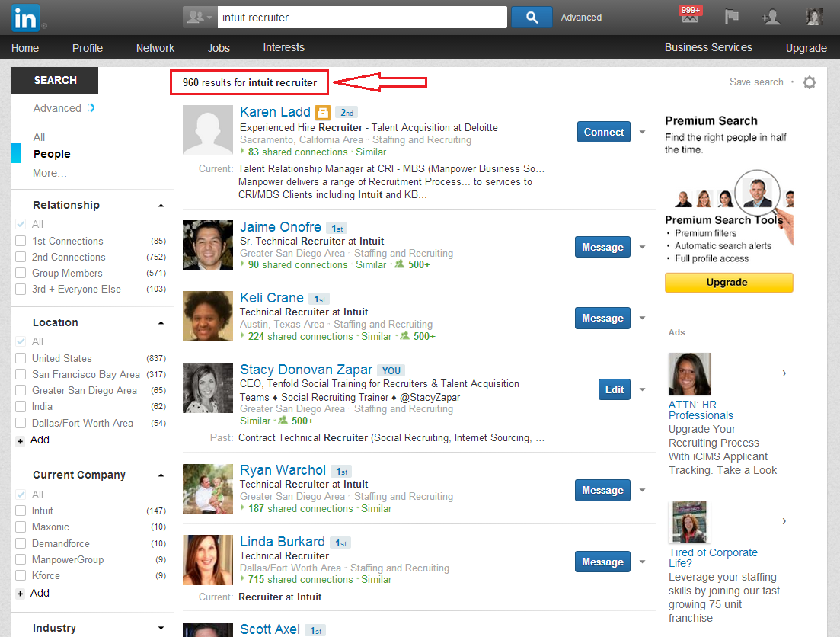Viewport: 840px width, 637px height.
Task: Click the blue search magnifier button
Action: coord(532,18)
